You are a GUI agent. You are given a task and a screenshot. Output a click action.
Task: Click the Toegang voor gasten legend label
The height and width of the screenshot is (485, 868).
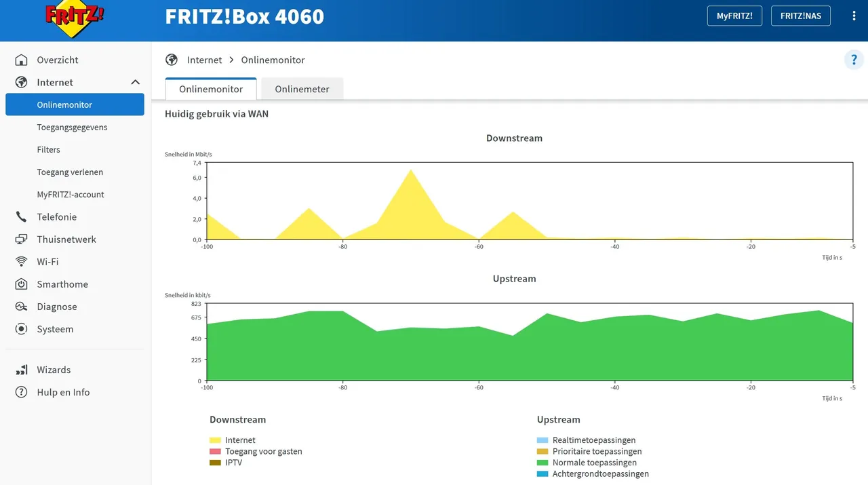click(x=264, y=451)
